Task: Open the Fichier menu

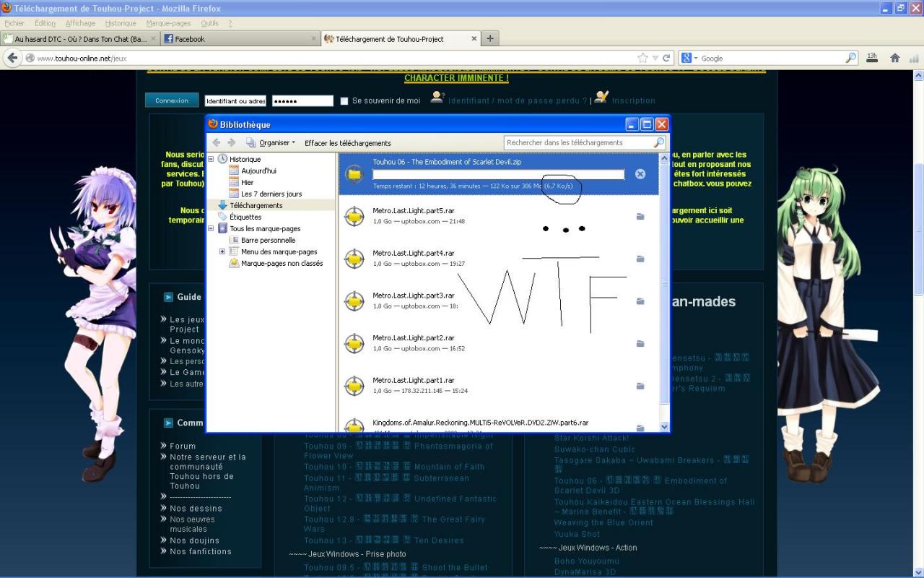Action: [x=14, y=23]
